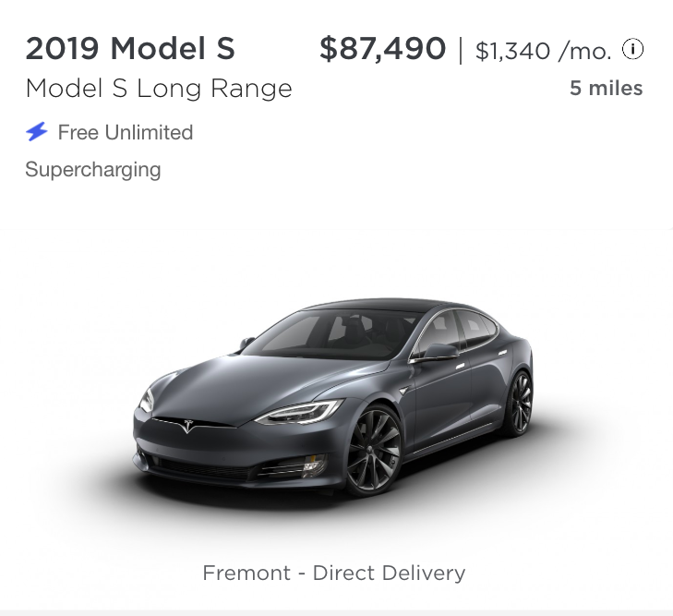Image resolution: width=673 pixels, height=616 pixels.
Task: Click the Free Unlimited text
Action: [x=126, y=132]
